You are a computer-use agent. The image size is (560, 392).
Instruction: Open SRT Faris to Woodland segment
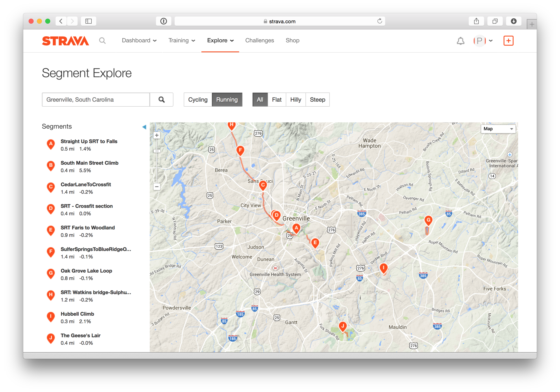pos(88,228)
